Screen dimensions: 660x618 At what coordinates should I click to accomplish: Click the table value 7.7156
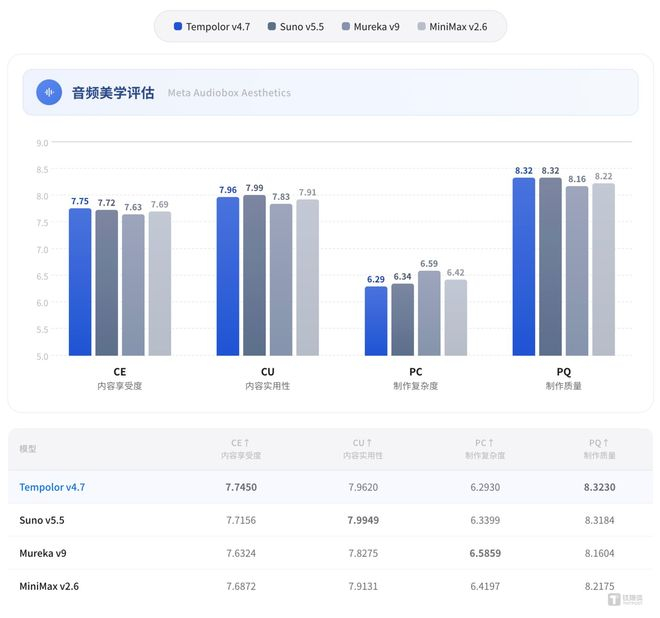(x=241, y=520)
